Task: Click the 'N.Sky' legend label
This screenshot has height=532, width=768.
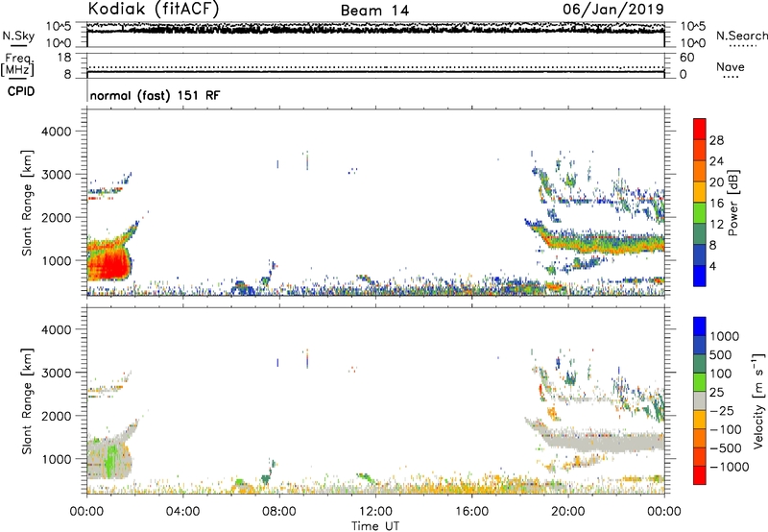Action: click(x=18, y=36)
